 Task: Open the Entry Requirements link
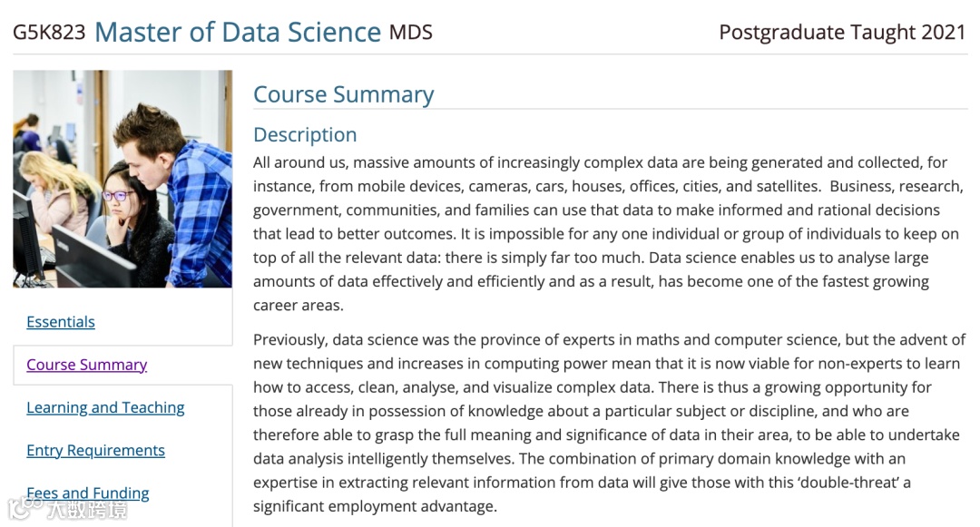click(95, 450)
